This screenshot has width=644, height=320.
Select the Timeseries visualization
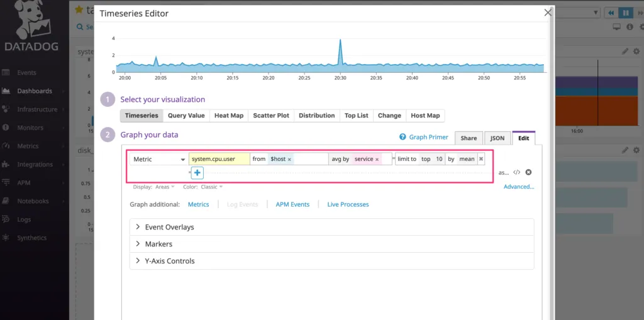142,116
